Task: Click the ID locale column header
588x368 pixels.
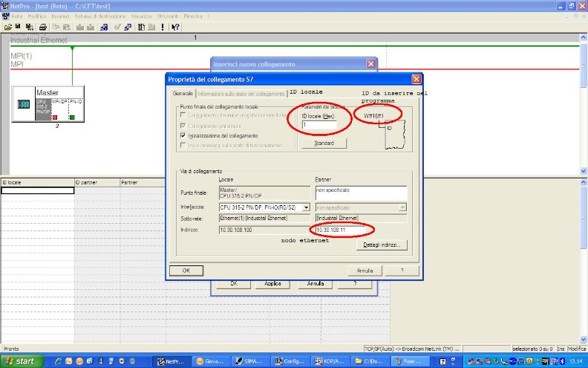Action: pyautogui.click(x=38, y=182)
